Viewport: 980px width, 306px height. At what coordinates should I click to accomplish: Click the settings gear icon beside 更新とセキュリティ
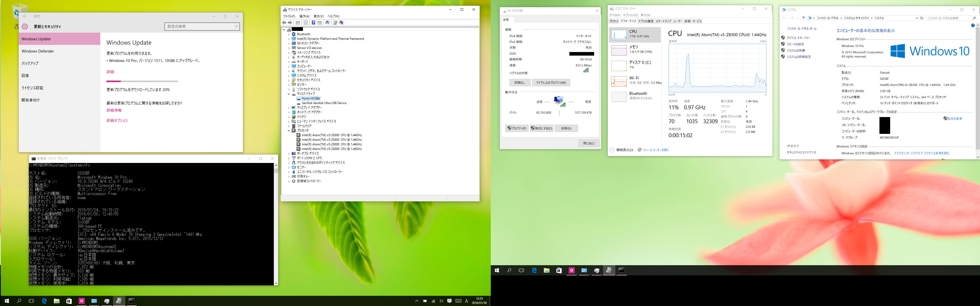25,26
